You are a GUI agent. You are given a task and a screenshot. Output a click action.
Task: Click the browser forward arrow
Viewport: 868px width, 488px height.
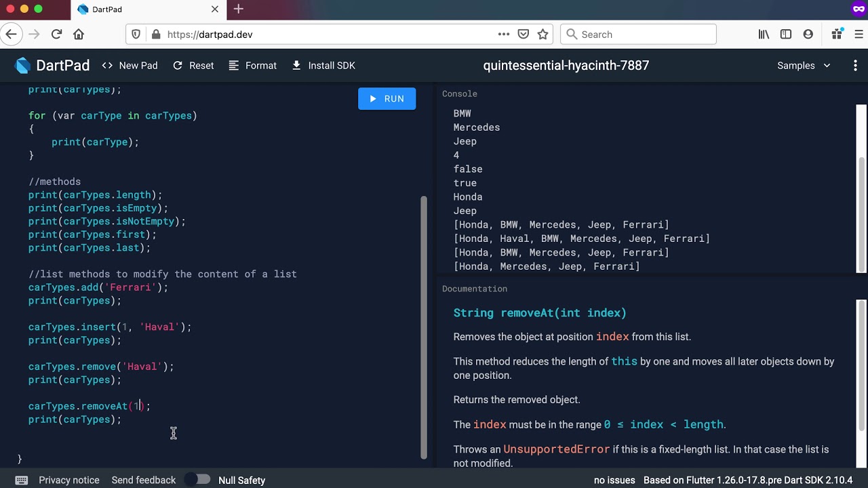click(x=34, y=34)
